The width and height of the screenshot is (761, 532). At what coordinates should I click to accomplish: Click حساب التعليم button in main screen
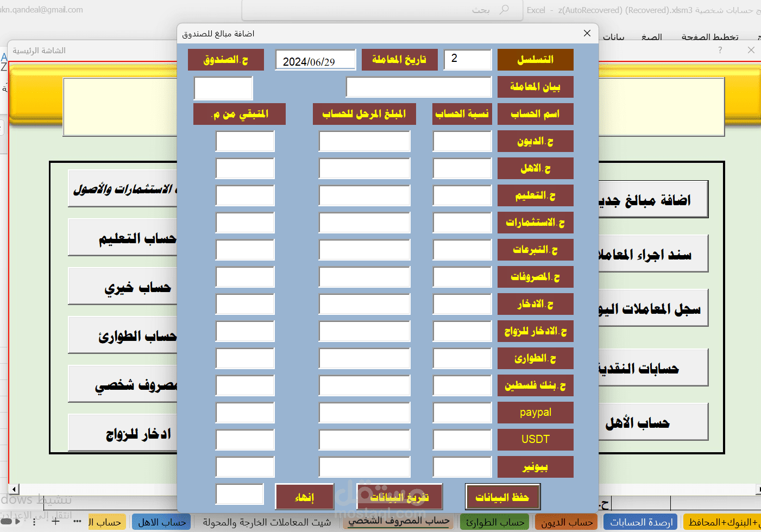(123, 237)
